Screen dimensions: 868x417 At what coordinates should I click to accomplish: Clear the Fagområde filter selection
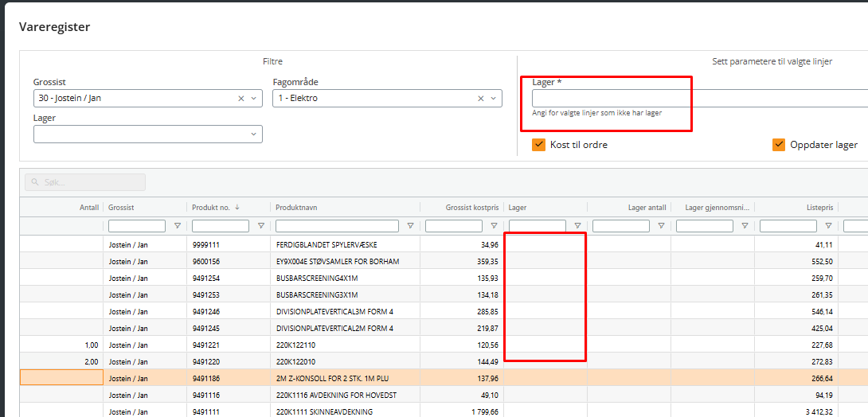point(480,99)
